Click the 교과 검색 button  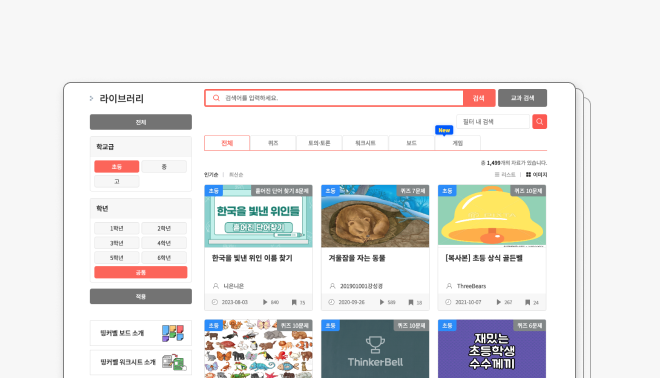(522, 98)
